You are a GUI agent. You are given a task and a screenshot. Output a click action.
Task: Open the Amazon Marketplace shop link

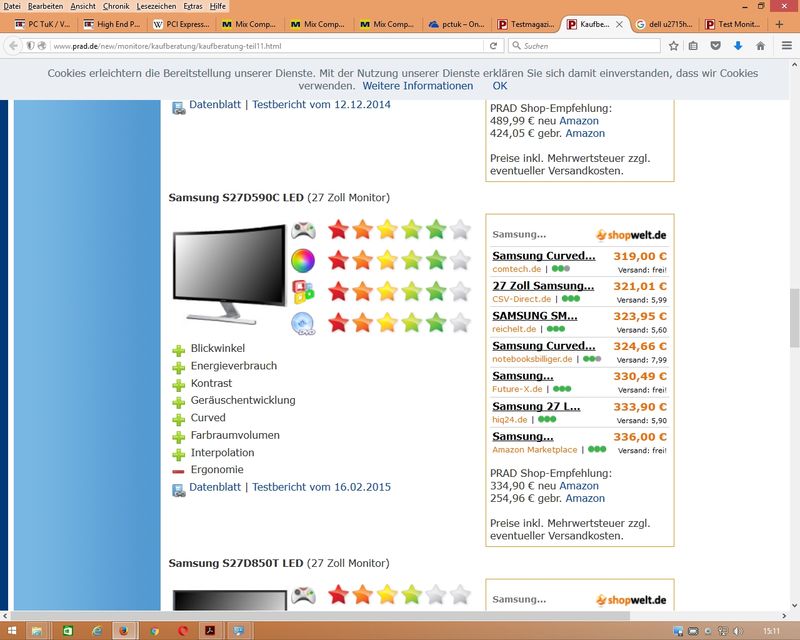click(x=535, y=450)
